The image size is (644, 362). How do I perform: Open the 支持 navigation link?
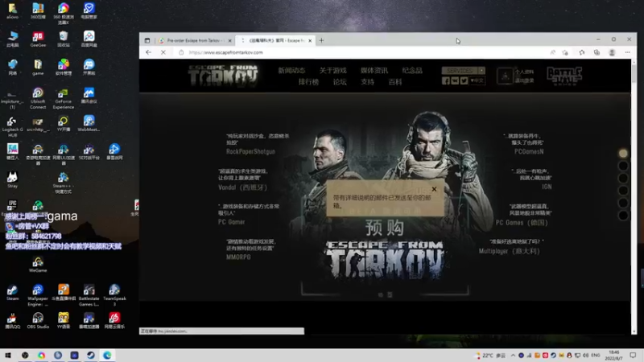click(x=367, y=82)
